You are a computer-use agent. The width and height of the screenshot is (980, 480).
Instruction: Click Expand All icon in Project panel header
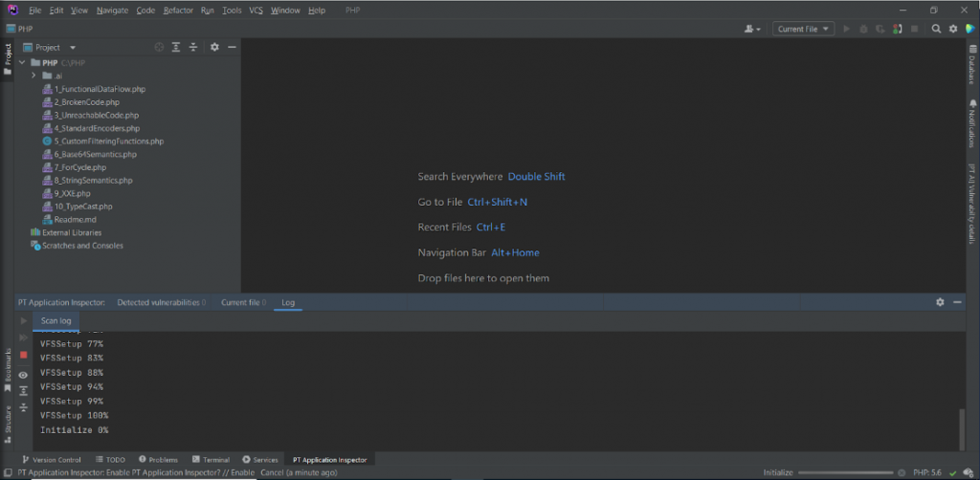176,48
